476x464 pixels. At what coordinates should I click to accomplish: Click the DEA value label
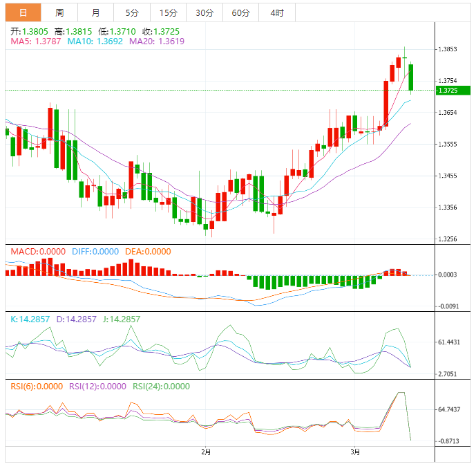[147, 252]
